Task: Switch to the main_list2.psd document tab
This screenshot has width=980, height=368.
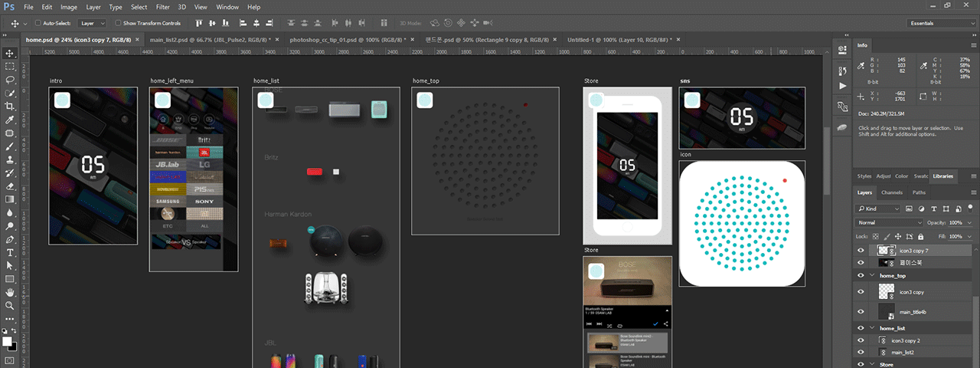Action: [x=207, y=39]
